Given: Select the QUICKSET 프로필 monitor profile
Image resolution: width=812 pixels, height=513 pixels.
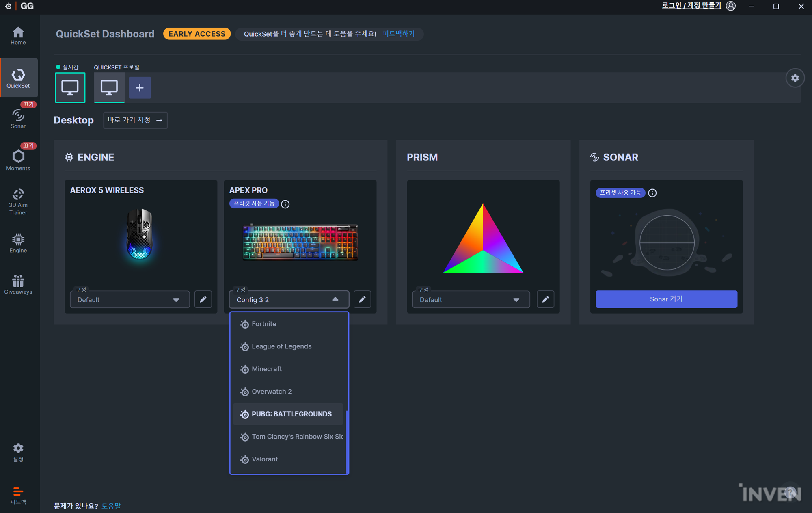Looking at the screenshot, I should [109, 88].
